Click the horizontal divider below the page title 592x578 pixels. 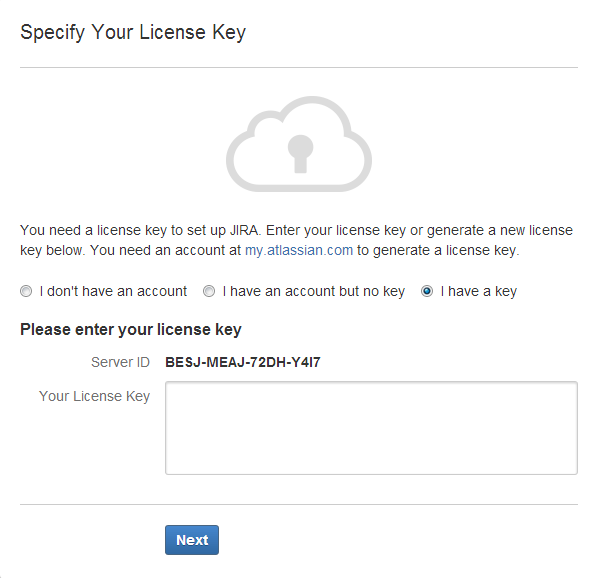tap(299, 68)
